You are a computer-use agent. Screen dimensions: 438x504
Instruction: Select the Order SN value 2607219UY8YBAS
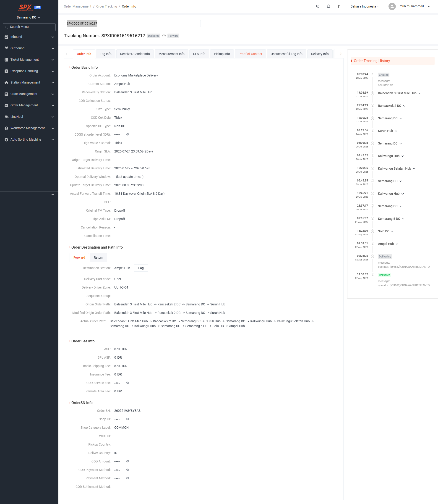[x=127, y=411]
